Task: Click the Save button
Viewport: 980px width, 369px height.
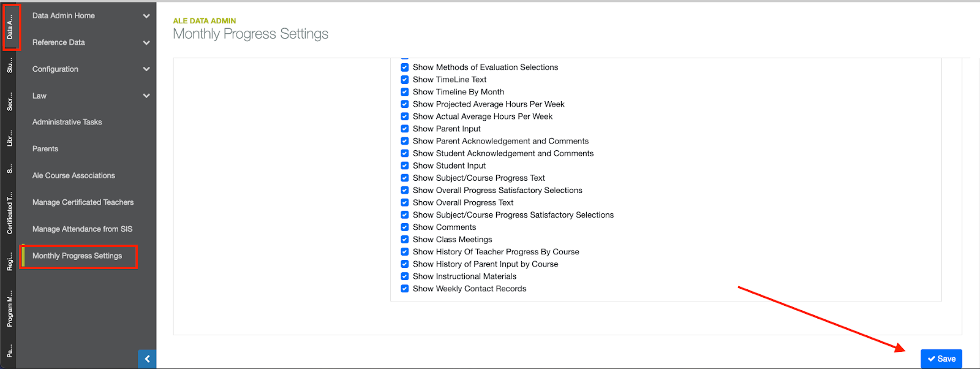Action: click(941, 359)
